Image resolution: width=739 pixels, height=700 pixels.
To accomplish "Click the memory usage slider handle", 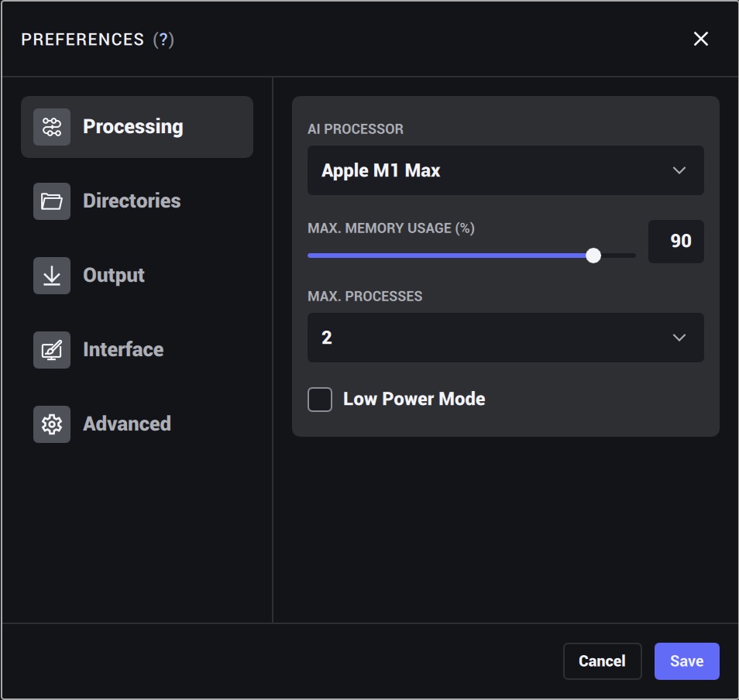I will point(593,256).
